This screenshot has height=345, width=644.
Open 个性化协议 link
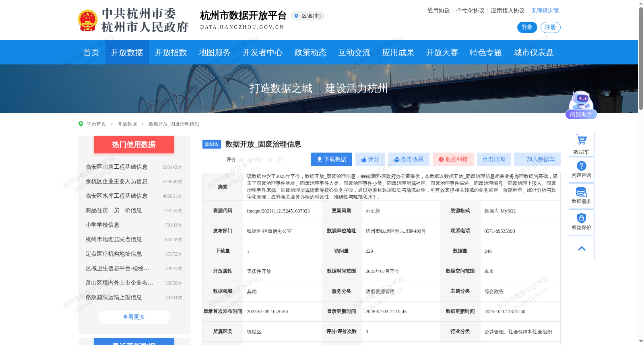tap(471, 11)
